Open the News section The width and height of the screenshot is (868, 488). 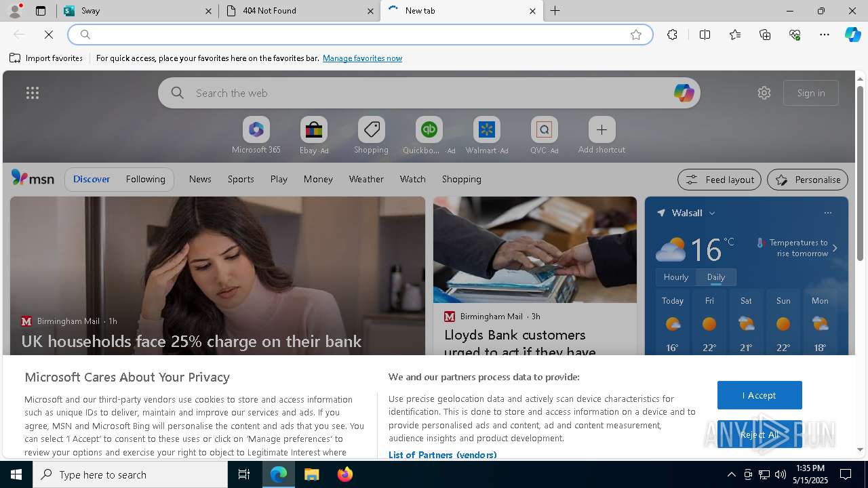click(x=200, y=179)
